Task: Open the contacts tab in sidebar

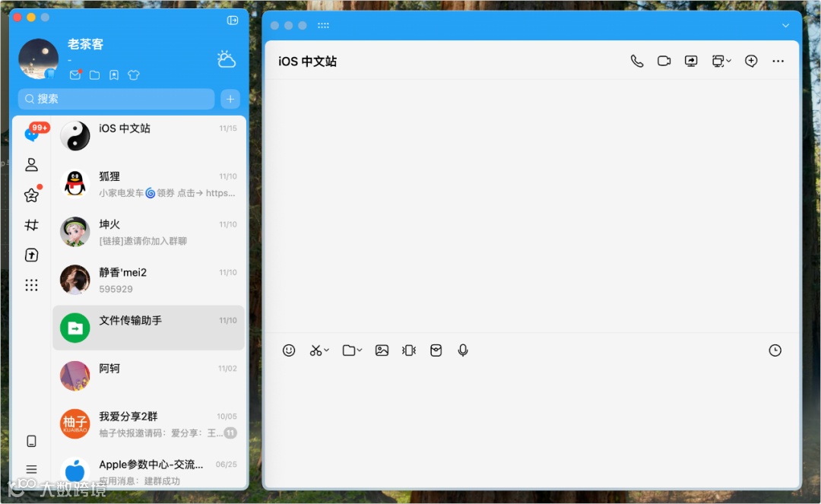Action: pos(31,165)
